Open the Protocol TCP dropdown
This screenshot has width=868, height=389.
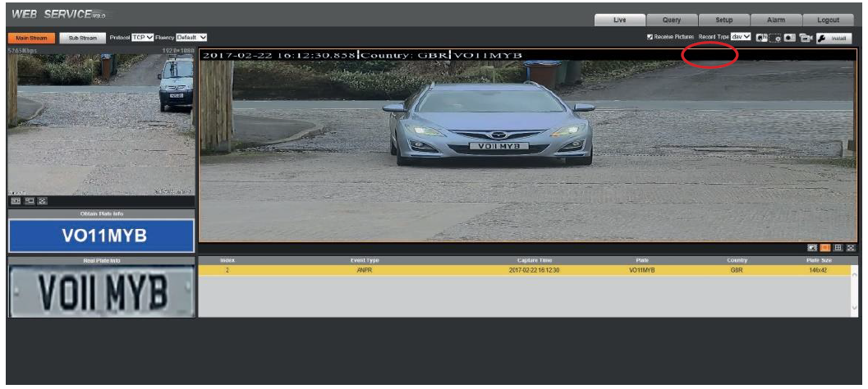(x=142, y=37)
